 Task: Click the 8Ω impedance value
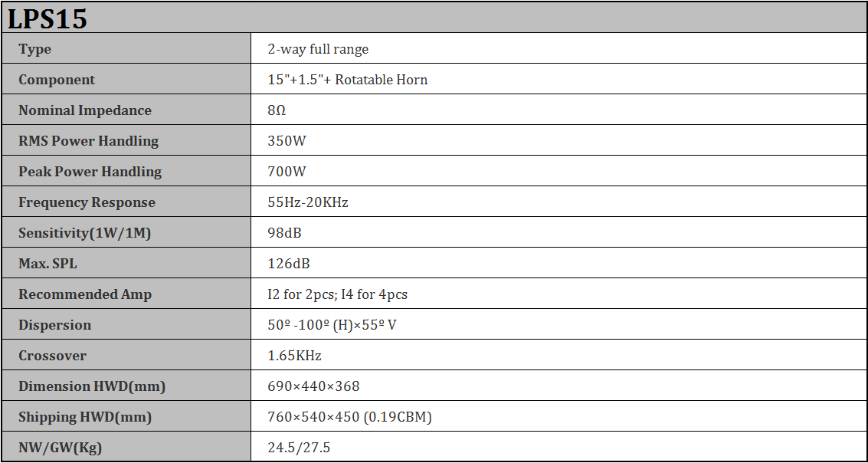pos(277,110)
